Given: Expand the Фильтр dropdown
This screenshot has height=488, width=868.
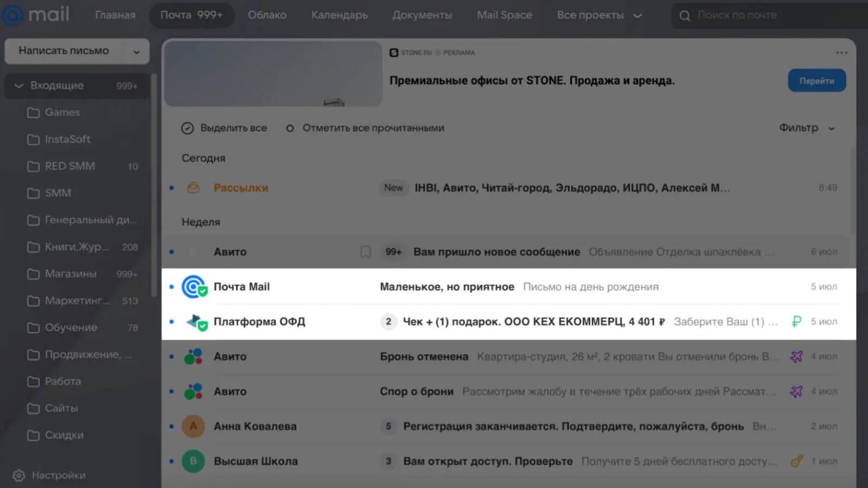Looking at the screenshot, I should click(807, 128).
